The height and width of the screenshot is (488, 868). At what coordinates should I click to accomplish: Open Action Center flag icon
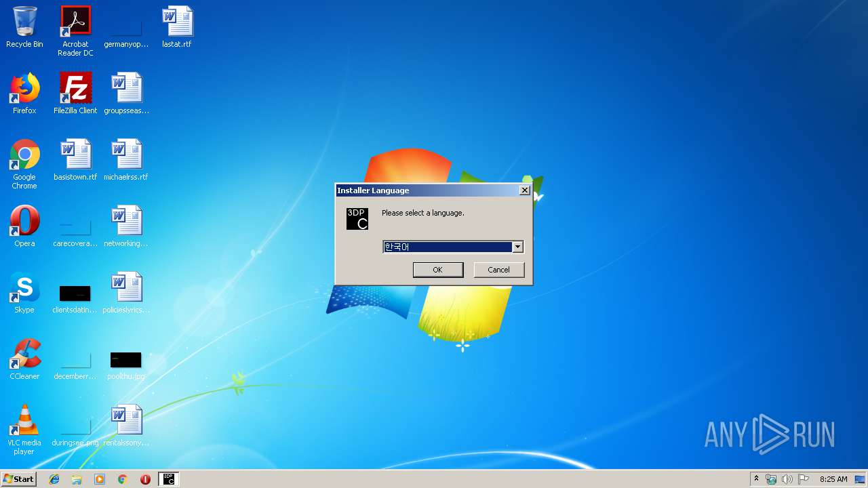pos(804,479)
